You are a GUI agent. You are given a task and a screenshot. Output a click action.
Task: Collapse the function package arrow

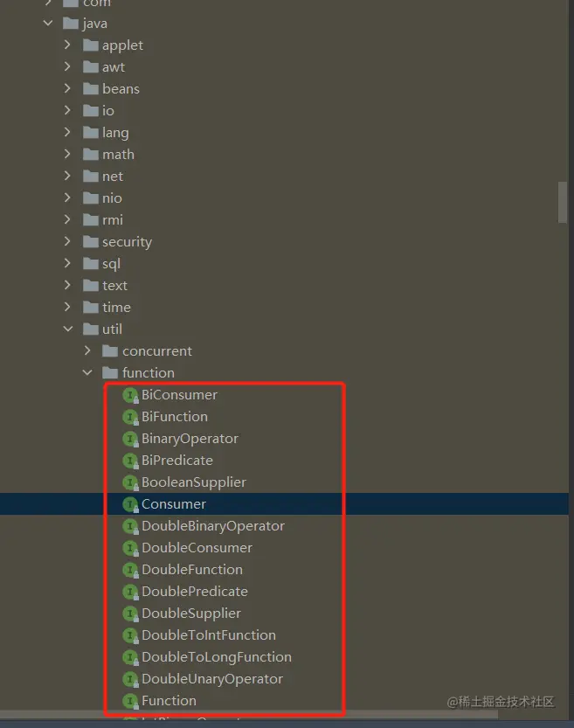(x=87, y=372)
